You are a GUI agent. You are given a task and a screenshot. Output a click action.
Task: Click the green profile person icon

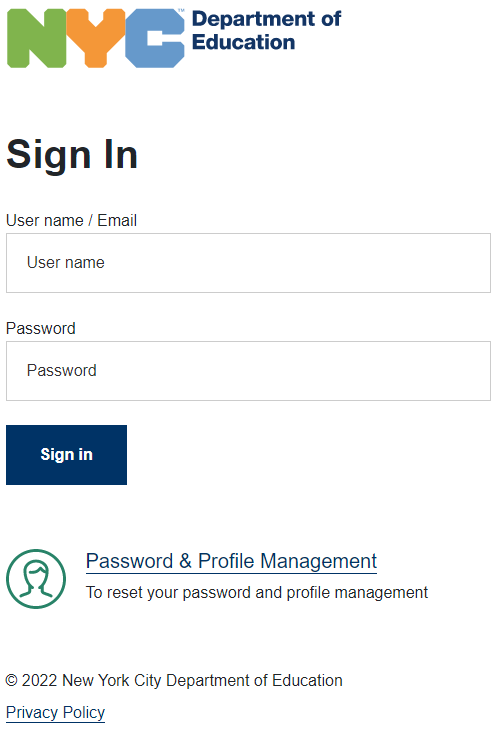click(x=36, y=579)
